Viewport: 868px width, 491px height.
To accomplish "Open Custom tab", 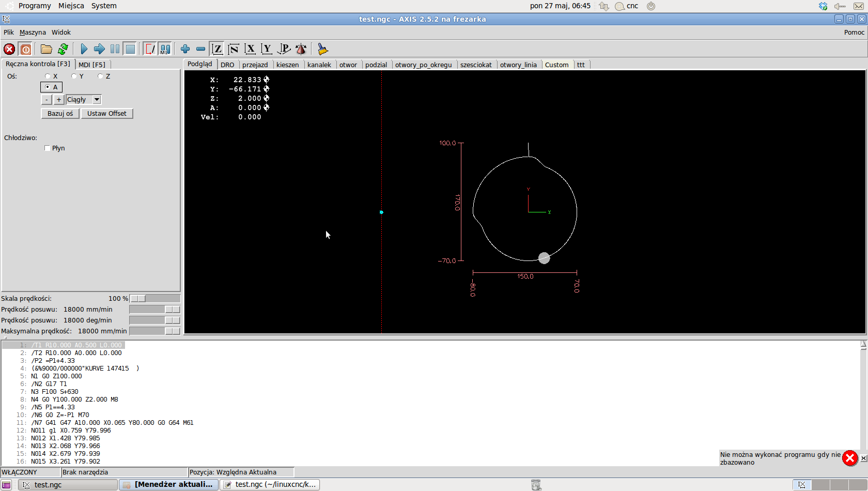I will (x=557, y=65).
